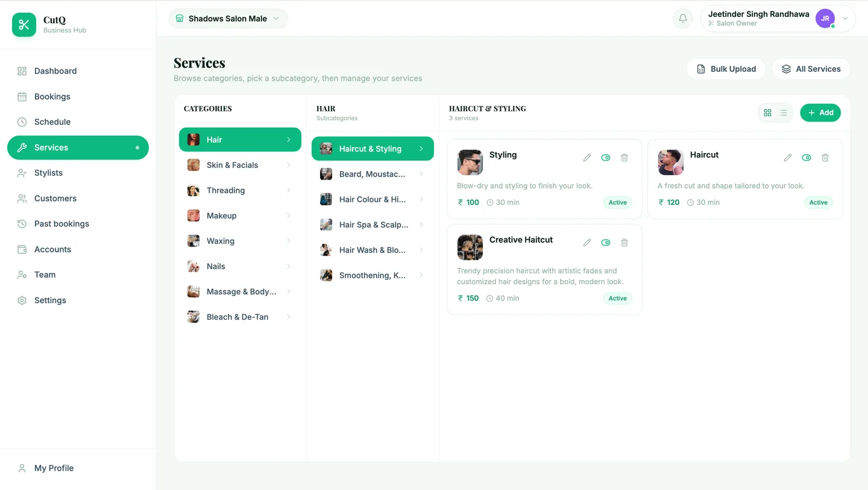The height and width of the screenshot is (490, 868).
Task: Open Team page from sidebar
Action: [x=78, y=275]
